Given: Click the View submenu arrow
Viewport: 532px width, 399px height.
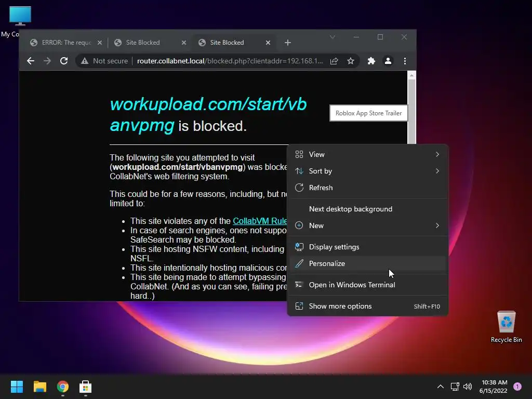Looking at the screenshot, I should pos(437,154).
